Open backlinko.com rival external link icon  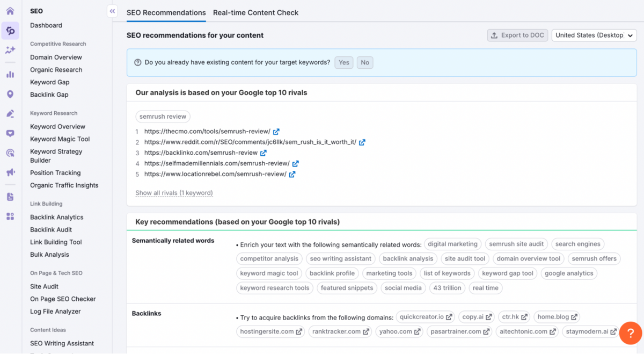[264, 153]
